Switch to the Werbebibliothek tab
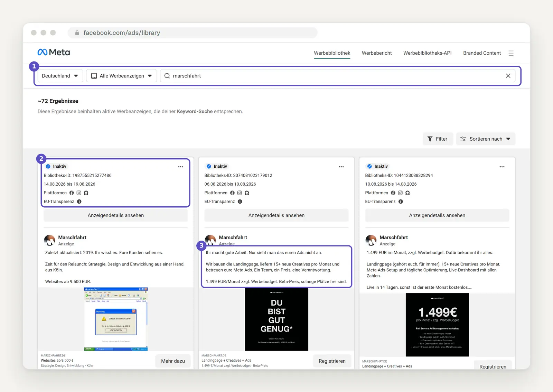This screenshot has height=392, width=553. click(332, 53)
